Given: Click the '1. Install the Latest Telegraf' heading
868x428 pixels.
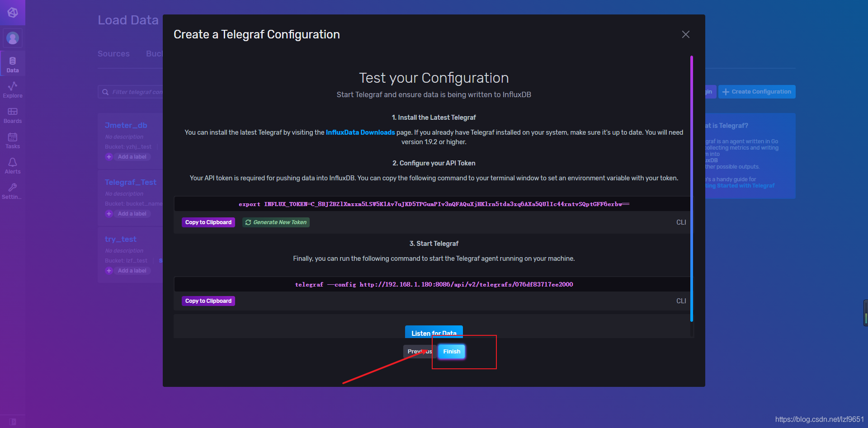Looking at the screenshot, I should [x=434, y=118].
